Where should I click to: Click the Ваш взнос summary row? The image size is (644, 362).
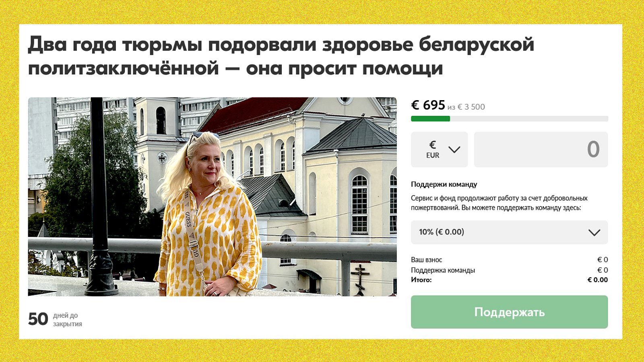(x=509, y=260)
